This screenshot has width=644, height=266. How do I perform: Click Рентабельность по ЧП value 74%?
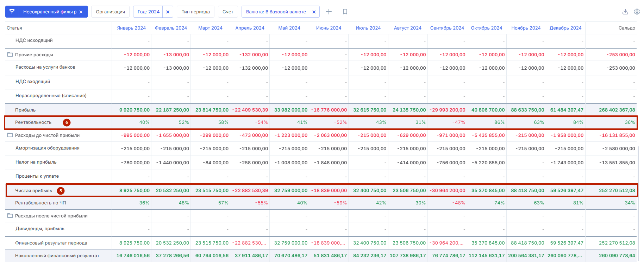click(499, 203)
